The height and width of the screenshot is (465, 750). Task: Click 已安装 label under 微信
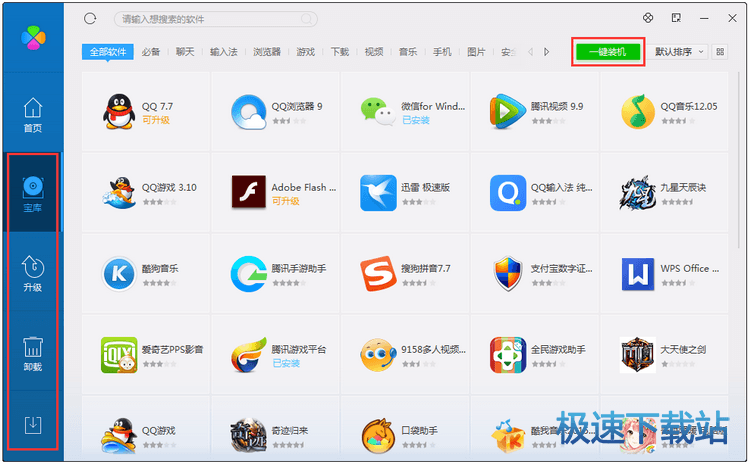(416, 120)
